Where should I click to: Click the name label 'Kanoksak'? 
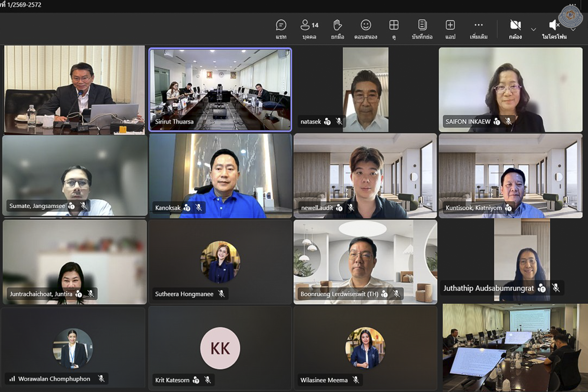point(168,208)
